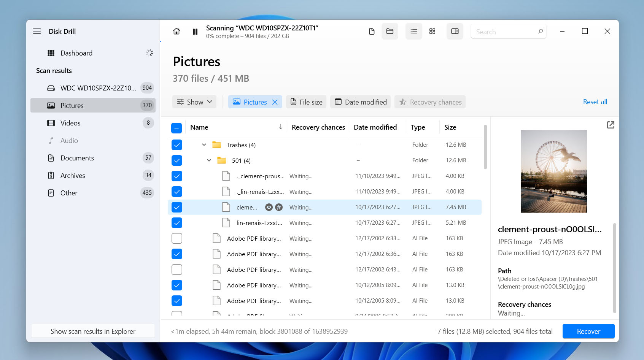Open the Audio category

[93, 140]
